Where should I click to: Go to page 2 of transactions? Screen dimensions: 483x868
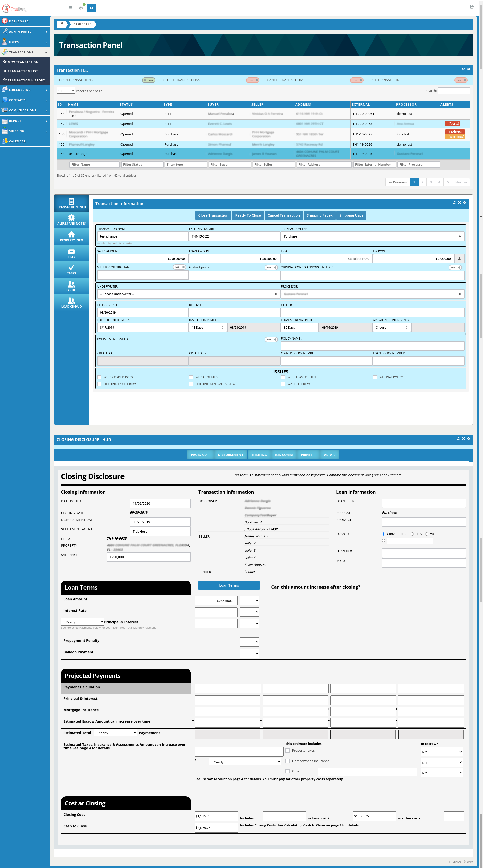click(422, 182)
